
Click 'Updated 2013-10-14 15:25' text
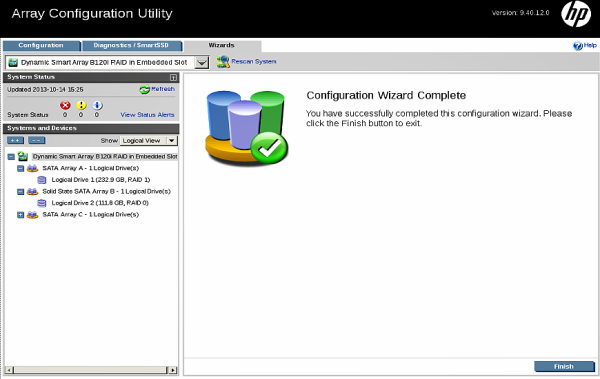click(x=45, y=90)
